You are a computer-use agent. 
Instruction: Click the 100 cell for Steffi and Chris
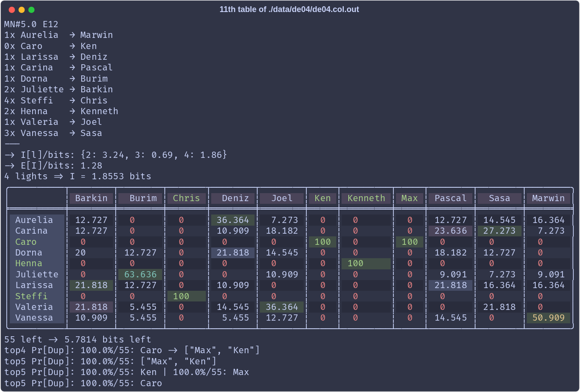[x=186, y=296]
